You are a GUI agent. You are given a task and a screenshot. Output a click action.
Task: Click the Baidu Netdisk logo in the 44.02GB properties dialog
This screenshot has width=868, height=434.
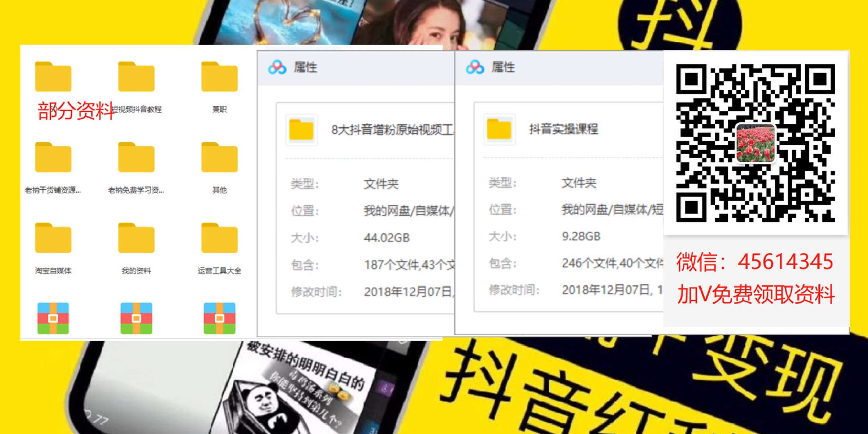point(277,67)
